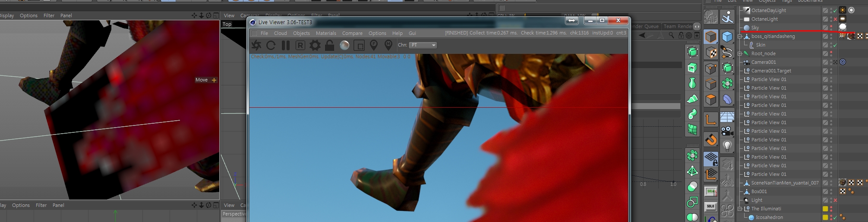The image size is (868, 222).
Task: Select the green subdivision surface cube icon
Action: [727, 68]
